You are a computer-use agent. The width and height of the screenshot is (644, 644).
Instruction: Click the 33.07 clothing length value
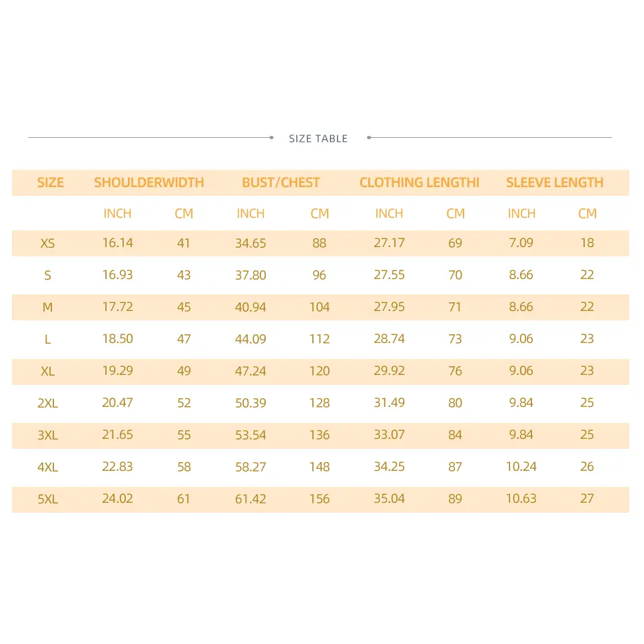(x=389, y=434)
